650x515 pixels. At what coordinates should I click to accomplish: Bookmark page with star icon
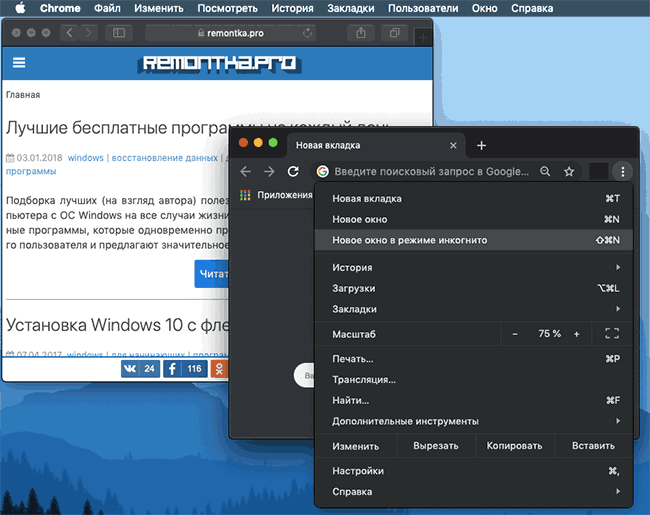569,171
